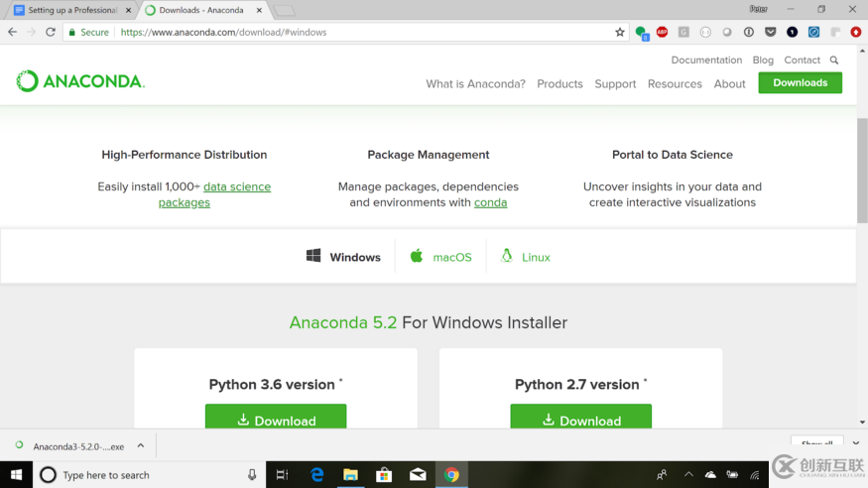
Task: Open Windows Start menu
Action: click(x=16, y=475)
